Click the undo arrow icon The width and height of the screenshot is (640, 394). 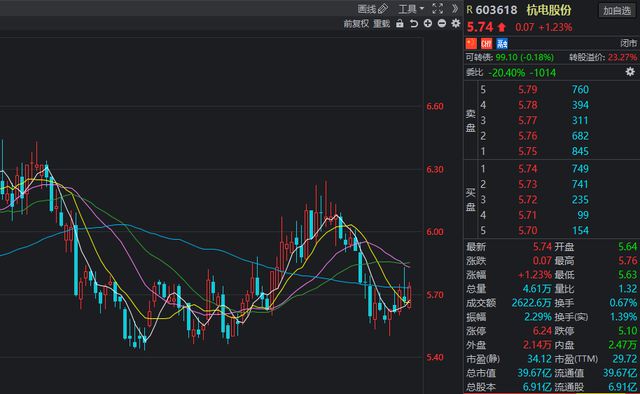coord(414,24)
